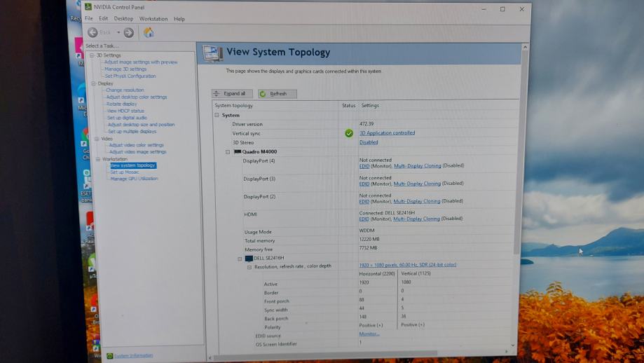Collapse the Workstation tree group
The image size is (644, 363).
(97, 159)
